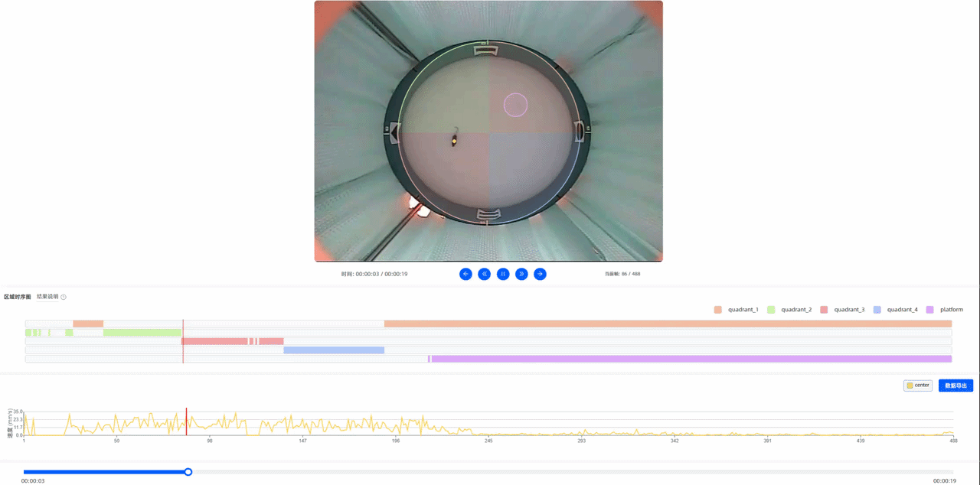Click the playback progress slider handle
The width and height of the screenshot is (980, 485).
[188, 472]
